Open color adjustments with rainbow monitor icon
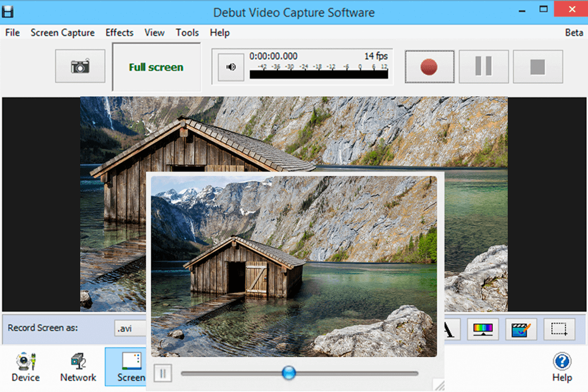Image resolution: width=588 pixels, height=392 pixels. tap(483, 330)
